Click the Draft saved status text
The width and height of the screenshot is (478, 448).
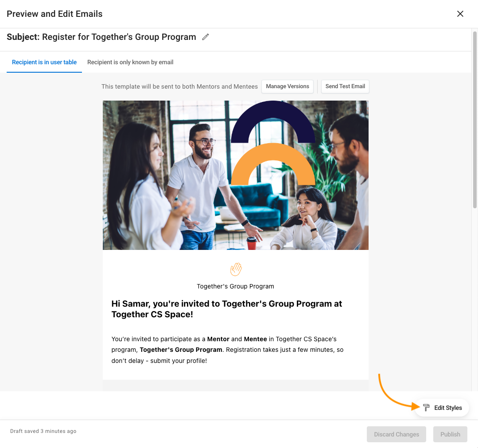[43, 431]
